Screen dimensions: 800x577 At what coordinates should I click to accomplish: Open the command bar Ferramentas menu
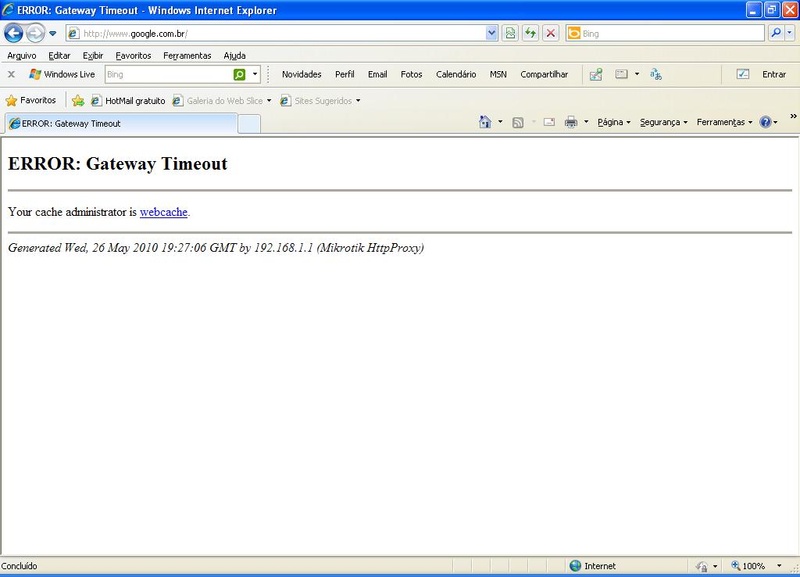click(x=724, y=122)
